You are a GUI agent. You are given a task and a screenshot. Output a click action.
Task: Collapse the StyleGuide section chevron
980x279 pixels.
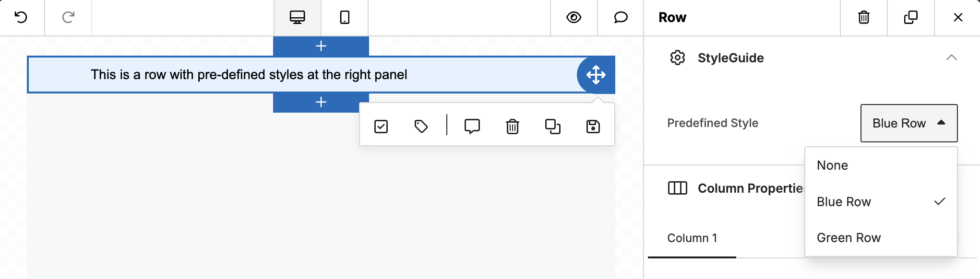click(x=951, y=58)
